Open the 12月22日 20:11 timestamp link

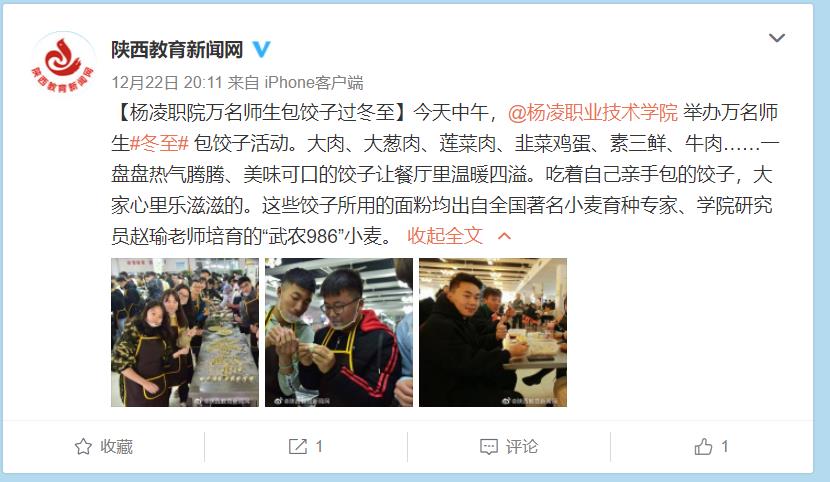click(x=167, y=83)
